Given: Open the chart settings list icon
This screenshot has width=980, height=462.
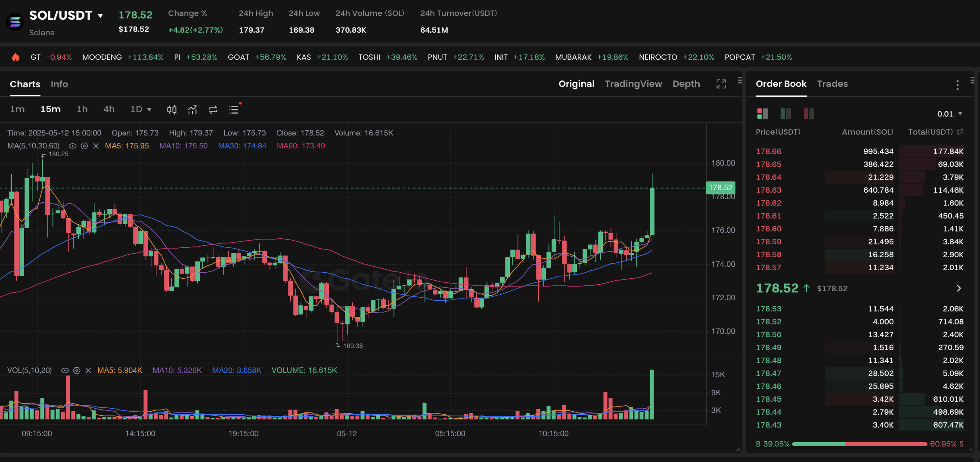Looking at the screenshot, I should [x=234, y=110].
